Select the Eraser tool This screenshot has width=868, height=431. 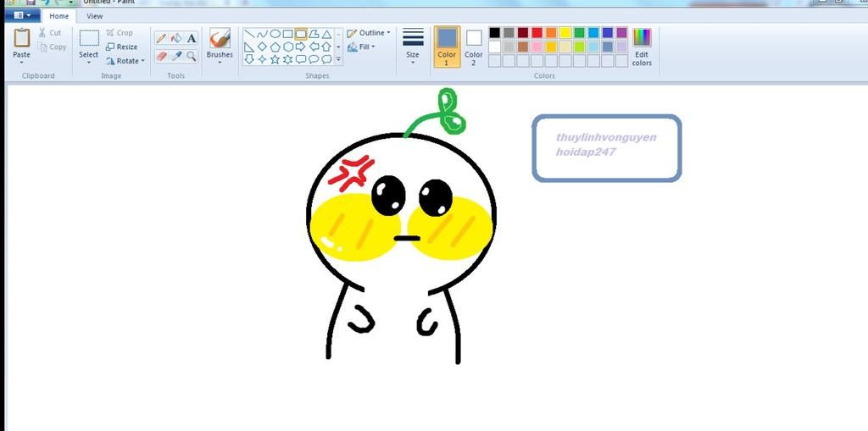coord(161,56)
